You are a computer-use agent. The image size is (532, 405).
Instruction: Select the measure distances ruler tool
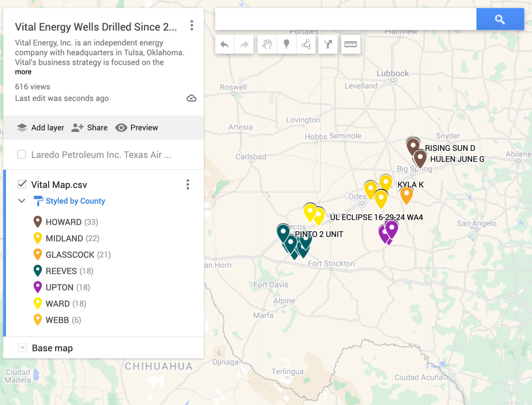click(x=351, y=44)
